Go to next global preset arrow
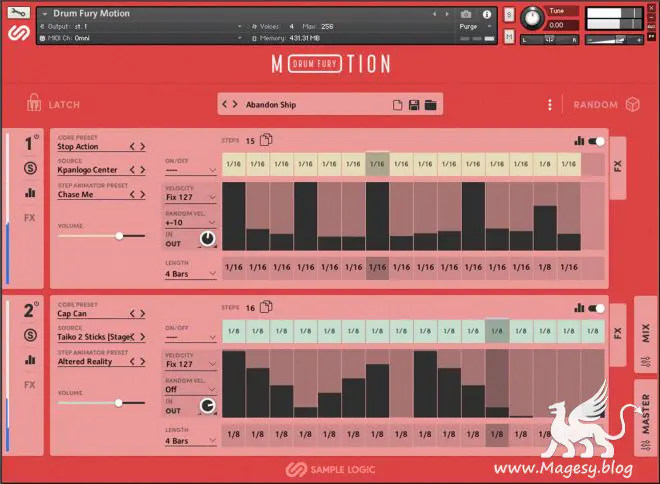Screen dimensions: 660x484 [235, 104]
